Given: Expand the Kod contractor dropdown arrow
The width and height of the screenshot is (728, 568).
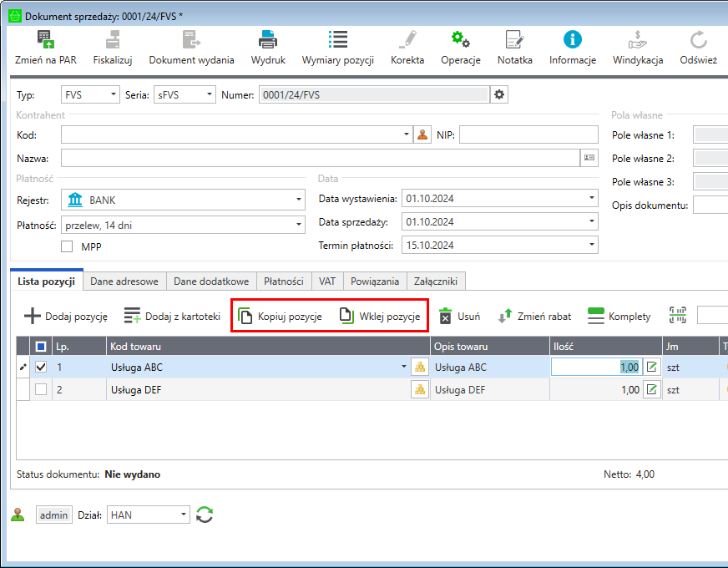Looking at the screenshot, I should pos(407,134).
